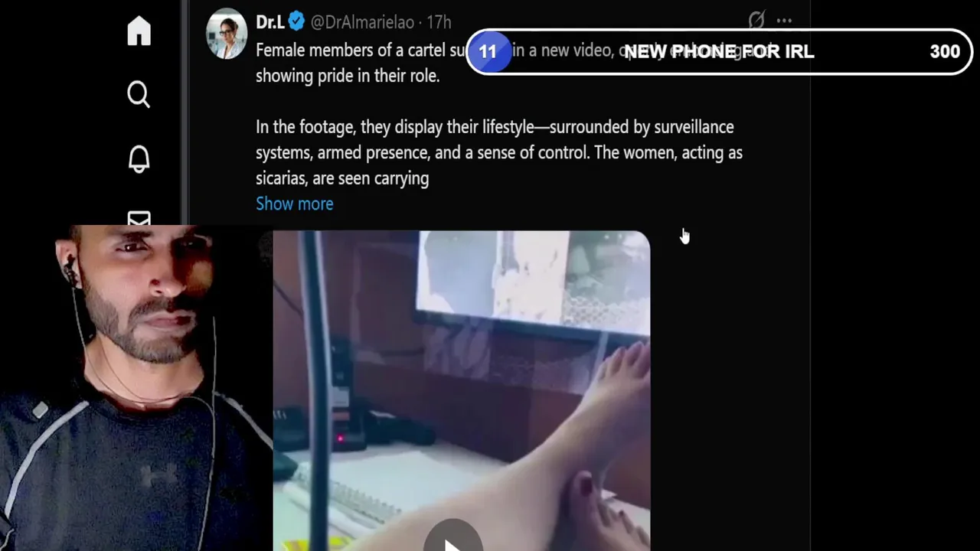Click the blue 11 goal counter circle
Viewport: 980px width, 551px height.
pyautogui.click(x=488, y=51)
